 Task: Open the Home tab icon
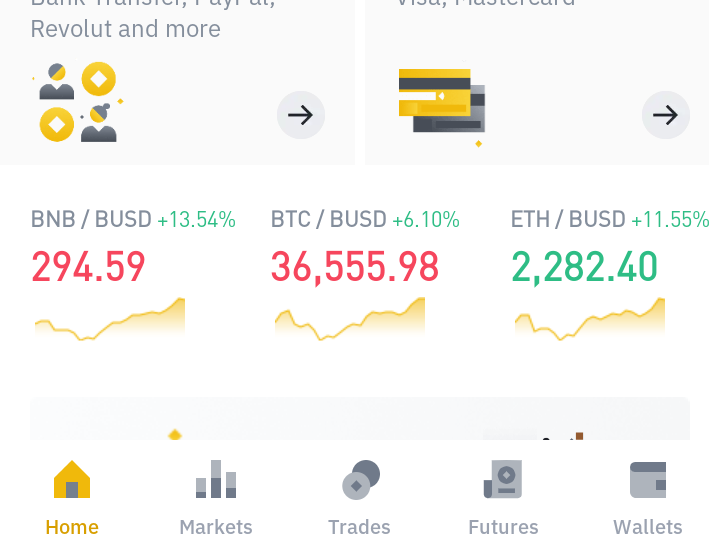point(72,479)
